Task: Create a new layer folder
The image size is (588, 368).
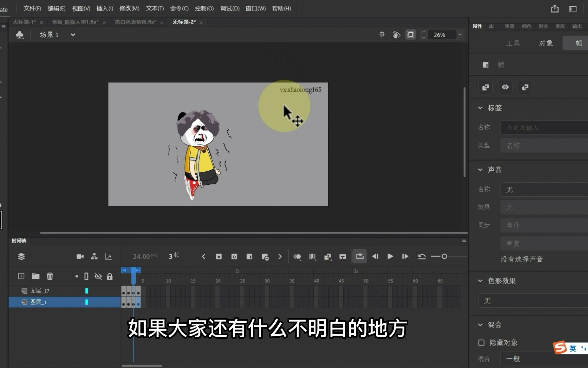Action: click(x=35, y=276)
